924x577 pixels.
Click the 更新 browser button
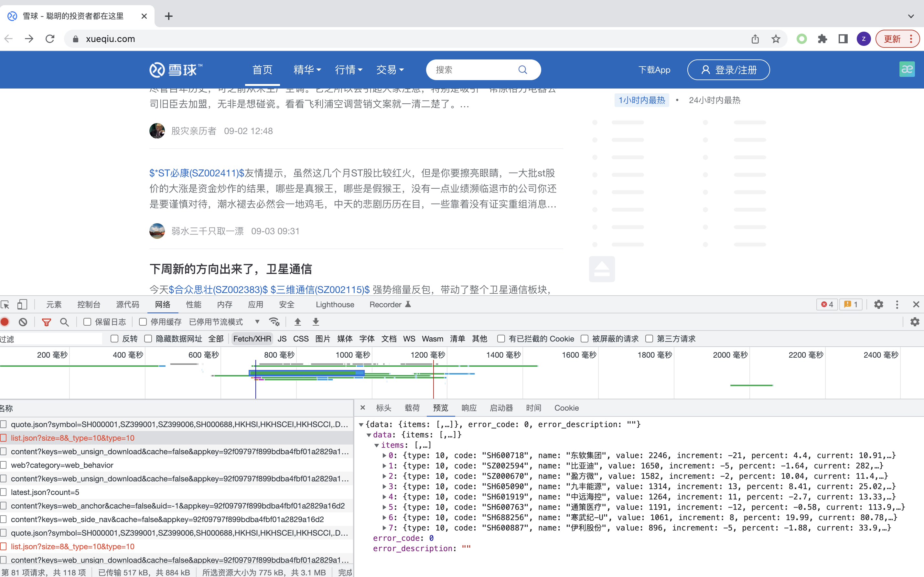(897, 39)
